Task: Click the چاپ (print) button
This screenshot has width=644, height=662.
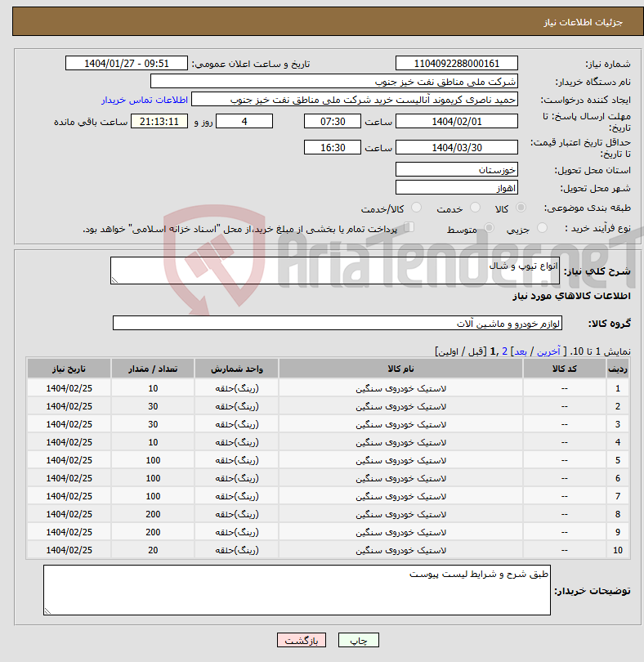Action: (358, 640)
